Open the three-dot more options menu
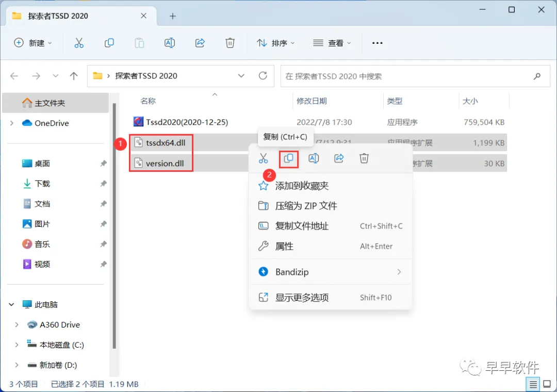 click(x=377, y=43)
